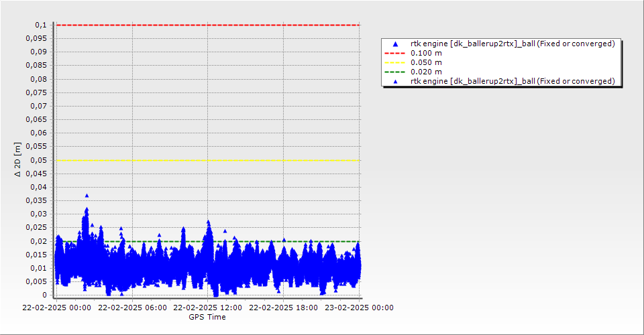Click the 0,03 y-axis tick label
The height and width of the screenshot is (335, 644).
[39, 214]
